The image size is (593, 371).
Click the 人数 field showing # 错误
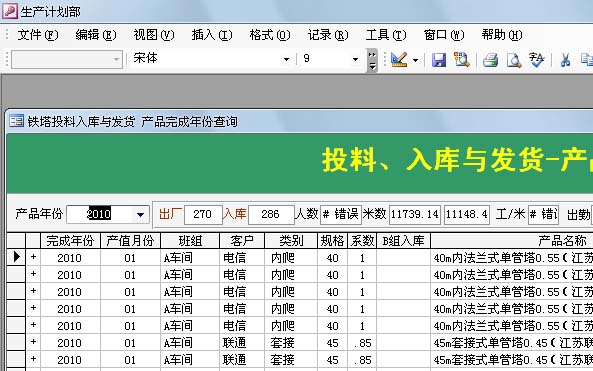[x=341, y=214]
